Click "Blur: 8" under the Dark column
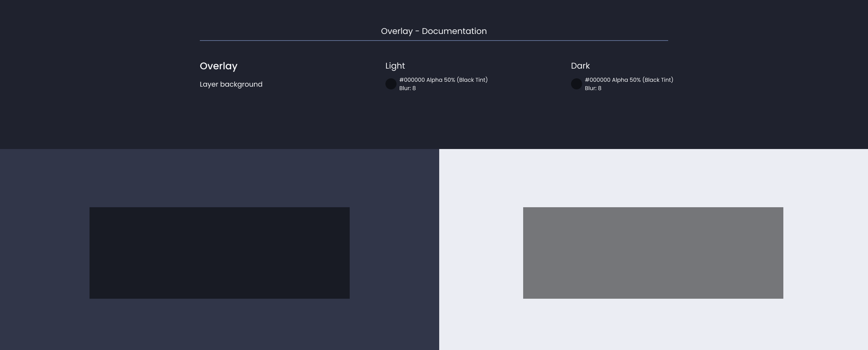 [x=593, y=88]
